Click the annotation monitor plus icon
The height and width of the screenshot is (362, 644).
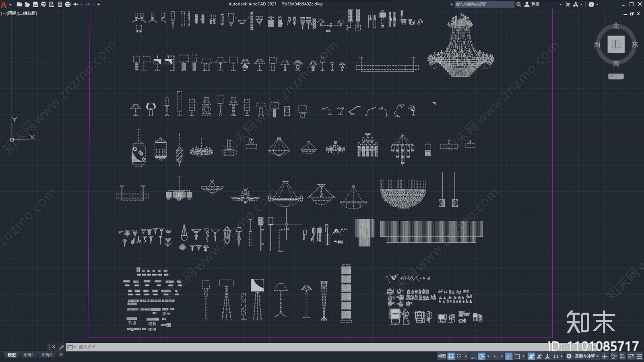tap(605, 356)
